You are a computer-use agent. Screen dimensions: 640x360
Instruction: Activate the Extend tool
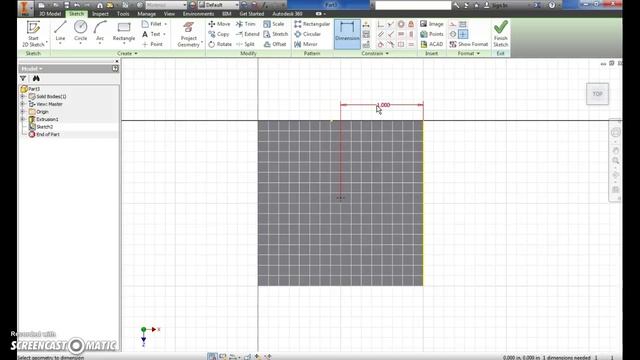point(247,34)
